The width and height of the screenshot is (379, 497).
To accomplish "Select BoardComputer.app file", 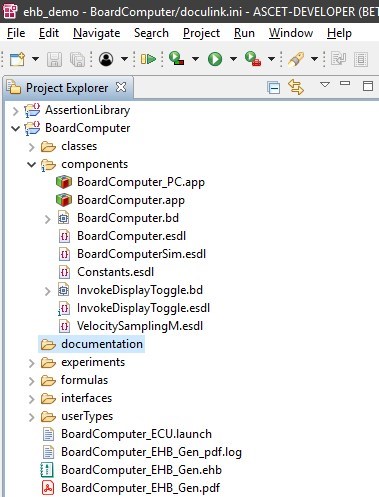I will (x=131, y=200).
